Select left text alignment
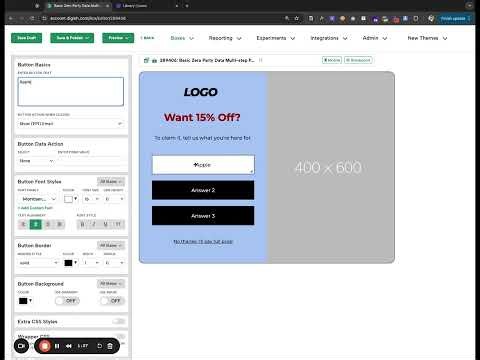 point(23,224)
